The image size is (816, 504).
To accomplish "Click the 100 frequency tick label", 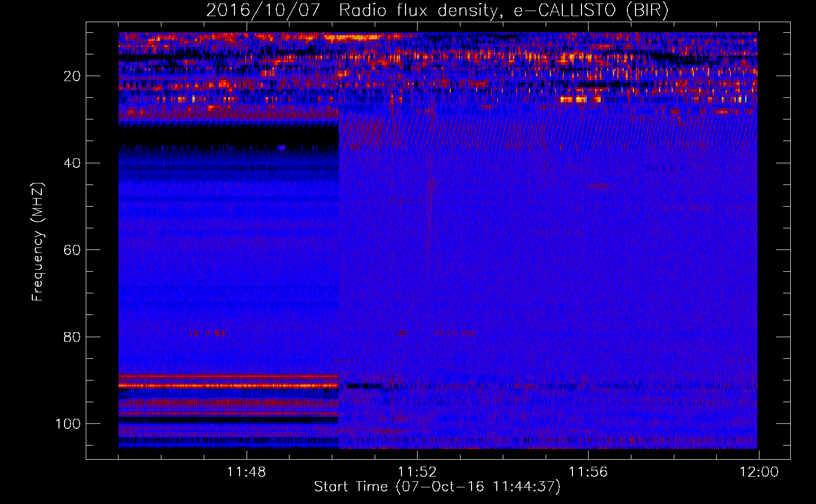I will coord(68,424).
